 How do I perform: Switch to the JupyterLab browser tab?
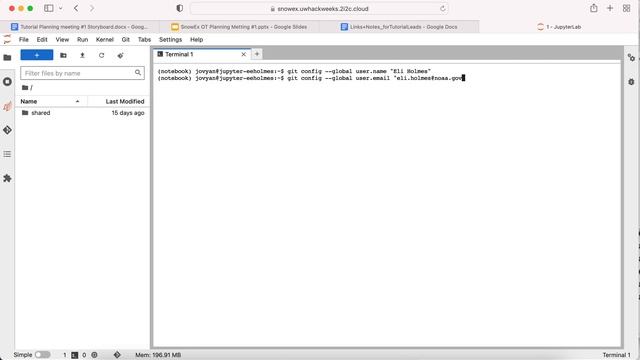click(559, 27)
